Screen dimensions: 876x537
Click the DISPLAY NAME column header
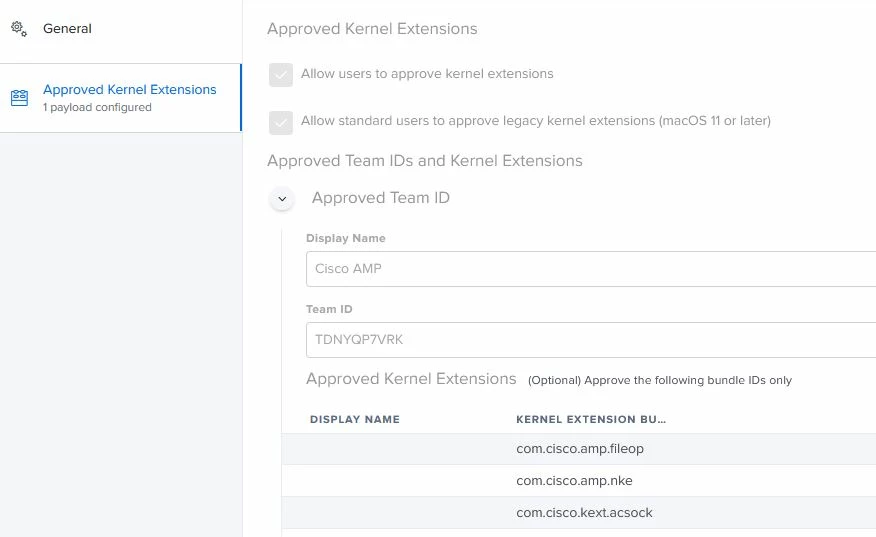pyautogui.click(x=355, y=419)
